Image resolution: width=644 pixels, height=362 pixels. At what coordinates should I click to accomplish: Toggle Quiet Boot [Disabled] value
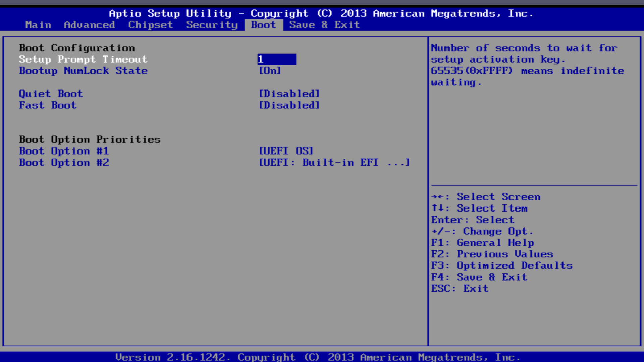pyautogui.click(x=289, y=94)
